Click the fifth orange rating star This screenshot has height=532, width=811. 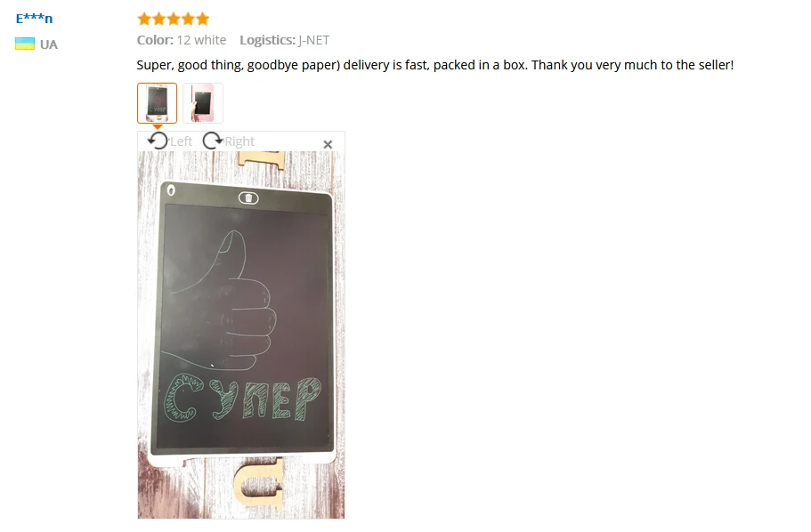[203, 20]
